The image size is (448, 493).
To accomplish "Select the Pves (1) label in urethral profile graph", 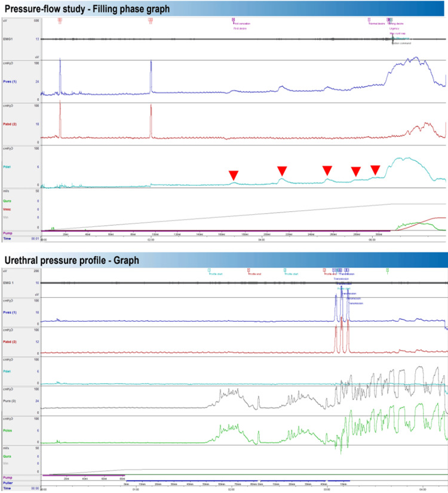I will pyautogui.click(x=10, y=313).
